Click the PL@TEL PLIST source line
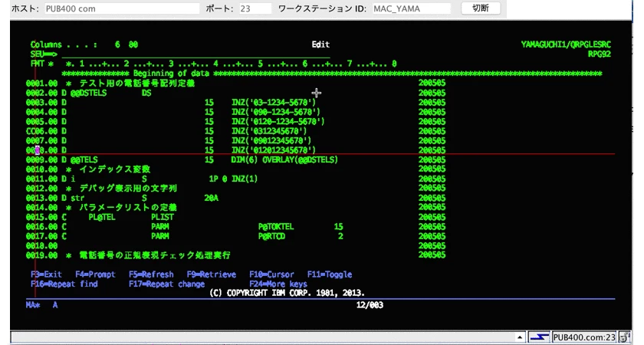Image resolution: width=644 pixels, height=345 pixels. tap(236, 217)
